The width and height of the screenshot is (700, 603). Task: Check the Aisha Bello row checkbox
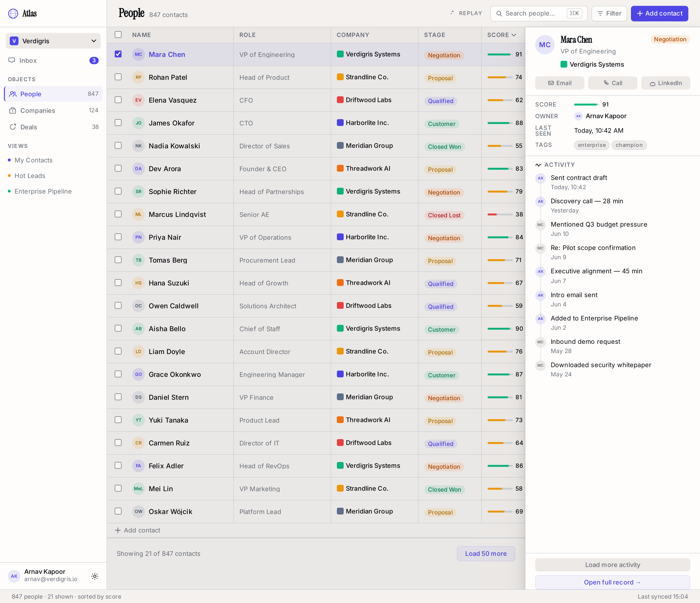[x=118, y=328]
